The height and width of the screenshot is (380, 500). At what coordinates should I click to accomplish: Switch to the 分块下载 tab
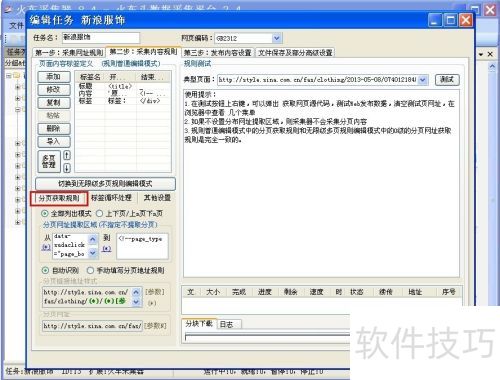199,323
